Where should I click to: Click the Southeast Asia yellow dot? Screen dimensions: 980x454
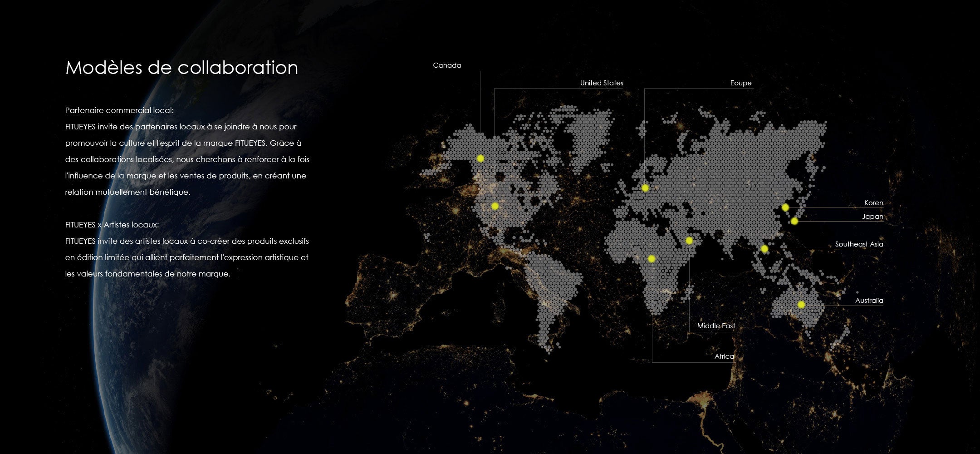764,249
